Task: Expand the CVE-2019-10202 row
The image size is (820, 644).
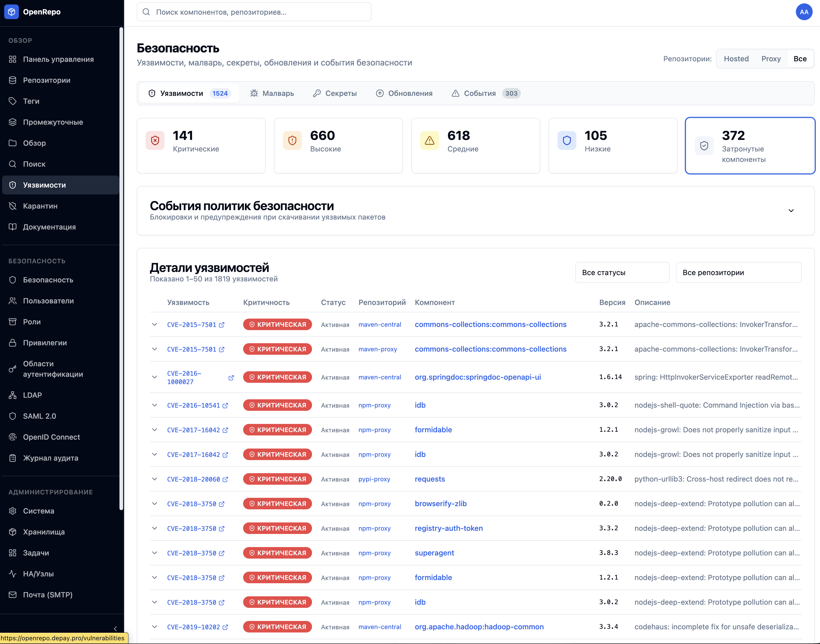Action: (155, 627)
